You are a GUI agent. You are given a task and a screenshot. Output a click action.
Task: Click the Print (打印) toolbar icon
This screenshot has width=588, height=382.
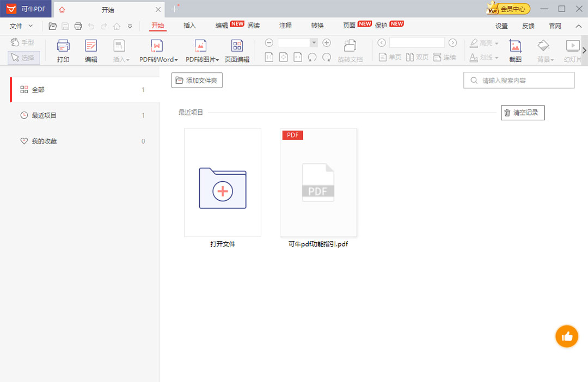(63, 51)
